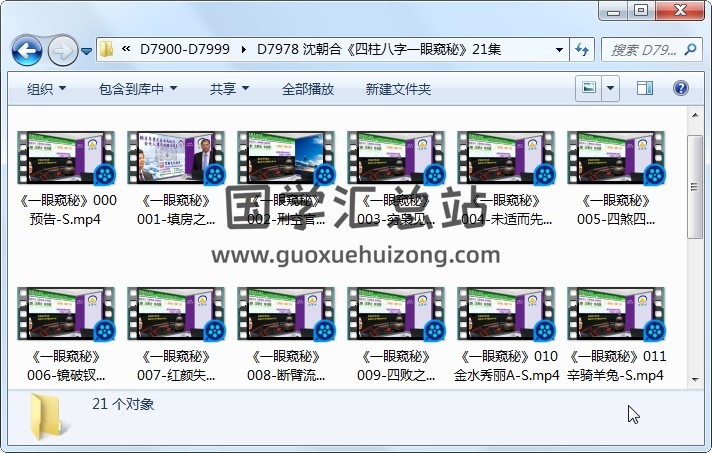Click 21 个对象 status text

tap(123, 404)
